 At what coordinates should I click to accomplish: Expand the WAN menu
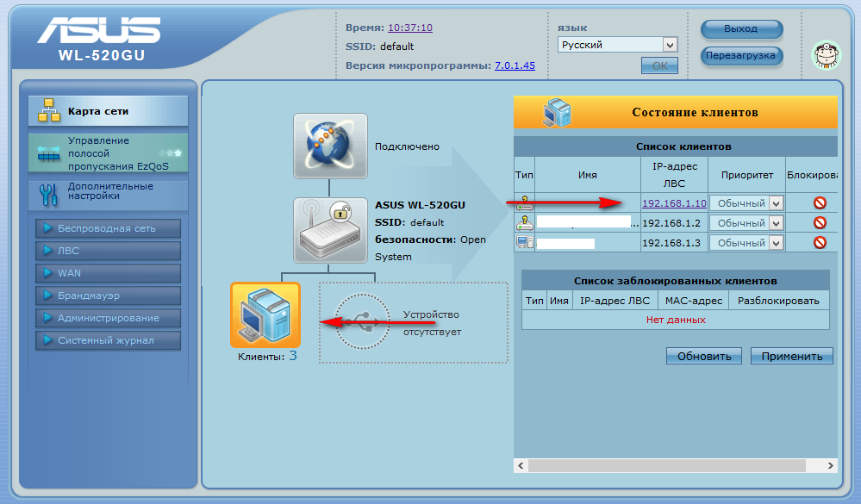coord(109,273)
